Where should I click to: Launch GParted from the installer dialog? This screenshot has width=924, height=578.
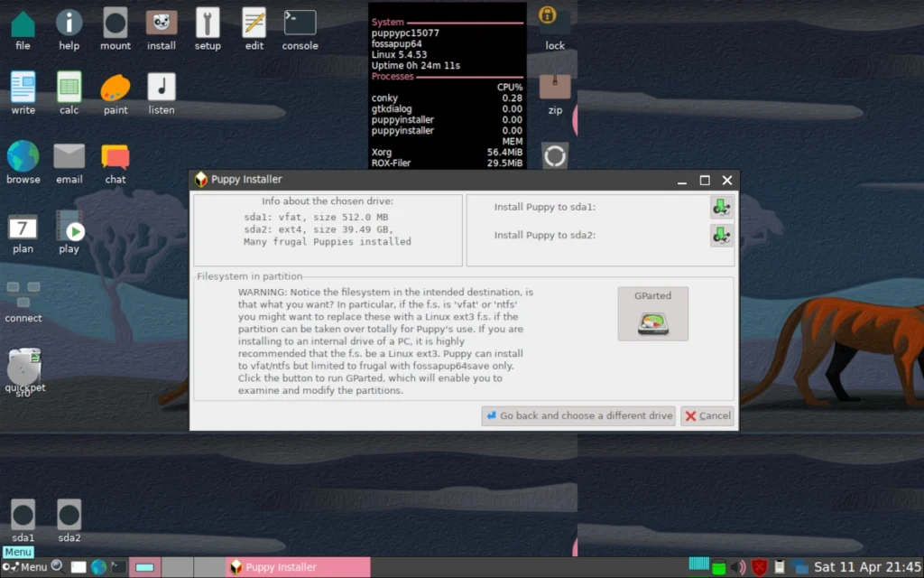coord(653,313)
